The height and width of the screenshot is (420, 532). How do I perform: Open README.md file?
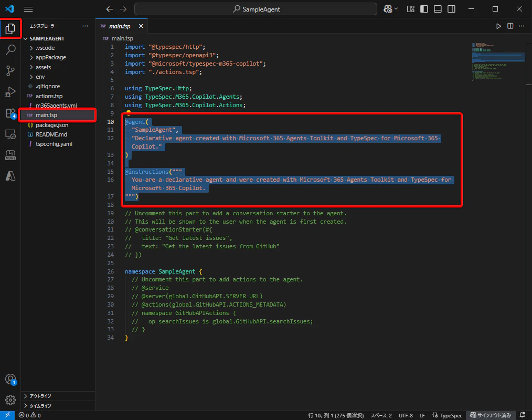58,134
